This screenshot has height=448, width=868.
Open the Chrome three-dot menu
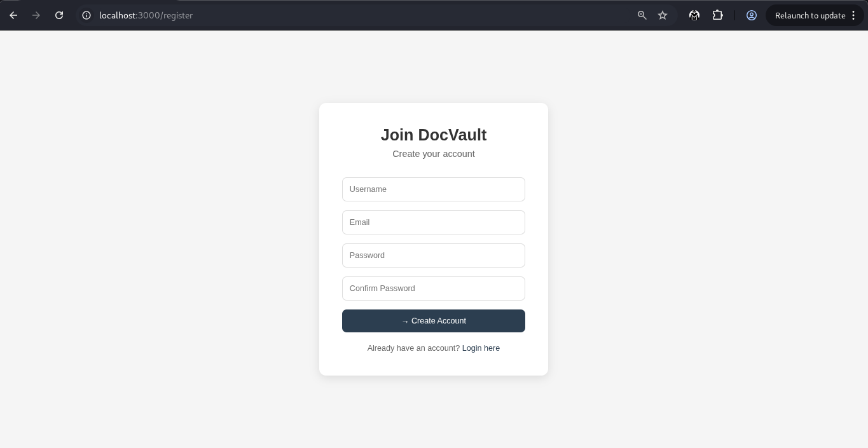click(853, 15)
